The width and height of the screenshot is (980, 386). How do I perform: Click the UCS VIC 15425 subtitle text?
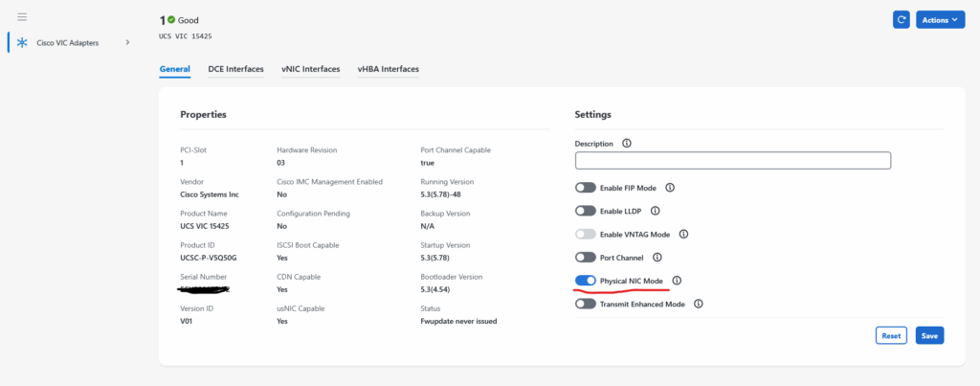point(185,36)
